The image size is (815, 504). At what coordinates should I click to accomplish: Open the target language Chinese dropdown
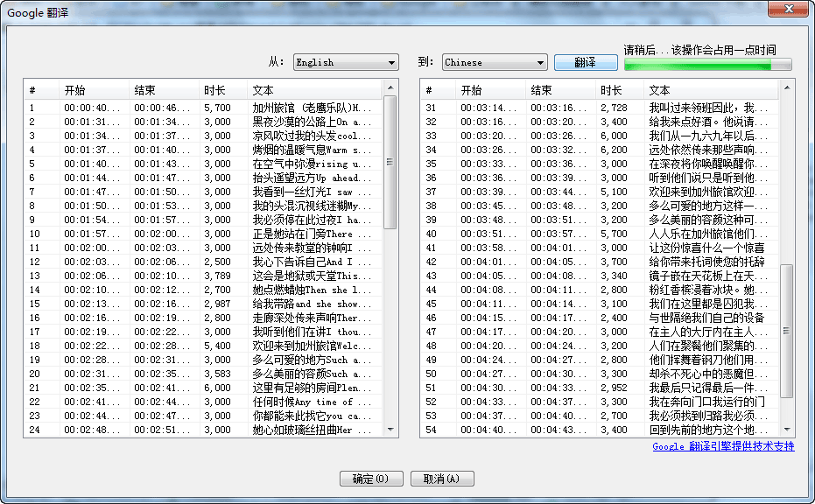tap(495, 62)
